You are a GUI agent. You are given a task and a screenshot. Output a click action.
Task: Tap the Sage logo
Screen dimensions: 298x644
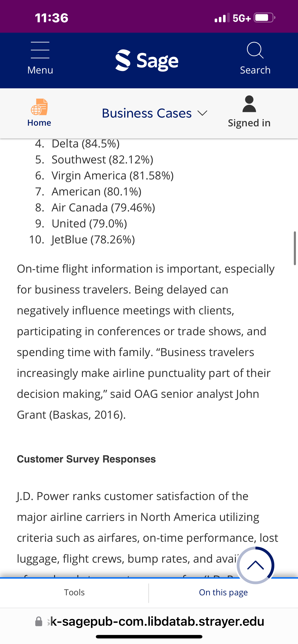tap(147, 61)
